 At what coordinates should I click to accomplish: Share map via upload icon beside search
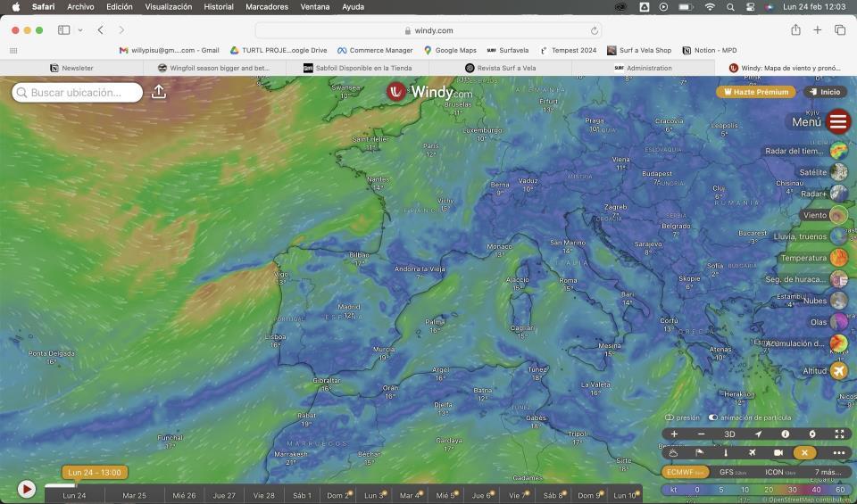[x=159, y=92]
